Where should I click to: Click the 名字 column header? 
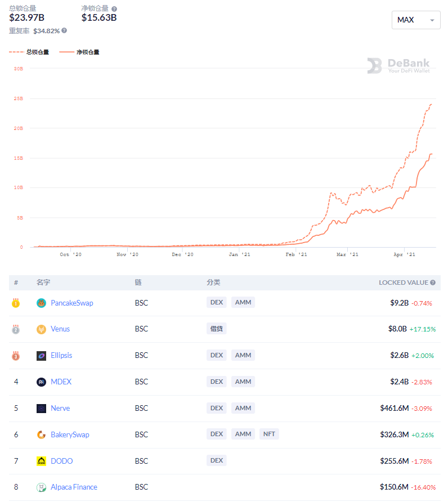pyautogui.click(x=43, y=283)
